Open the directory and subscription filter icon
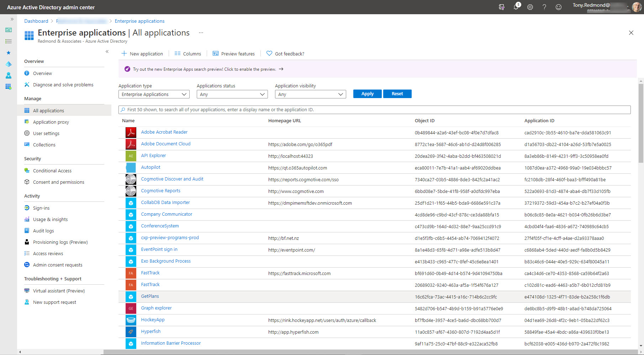Screen dimensions: 644x355 coord(502,7)
